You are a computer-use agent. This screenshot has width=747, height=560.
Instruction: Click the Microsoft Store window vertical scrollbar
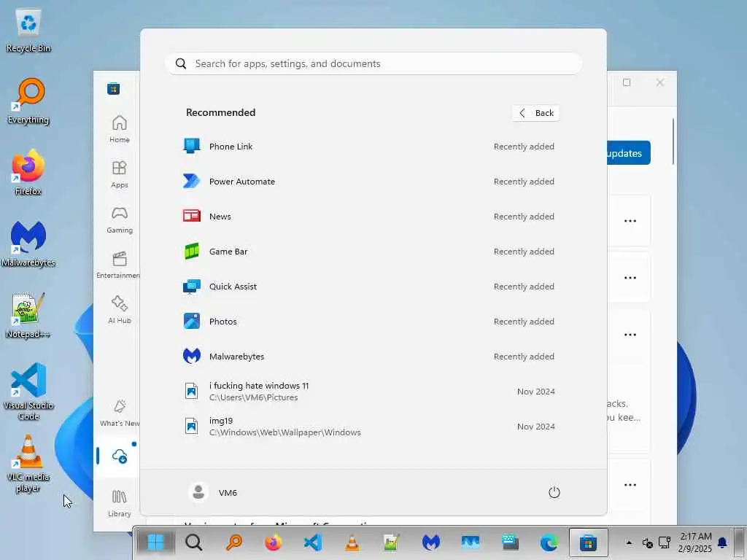[673, 141]
